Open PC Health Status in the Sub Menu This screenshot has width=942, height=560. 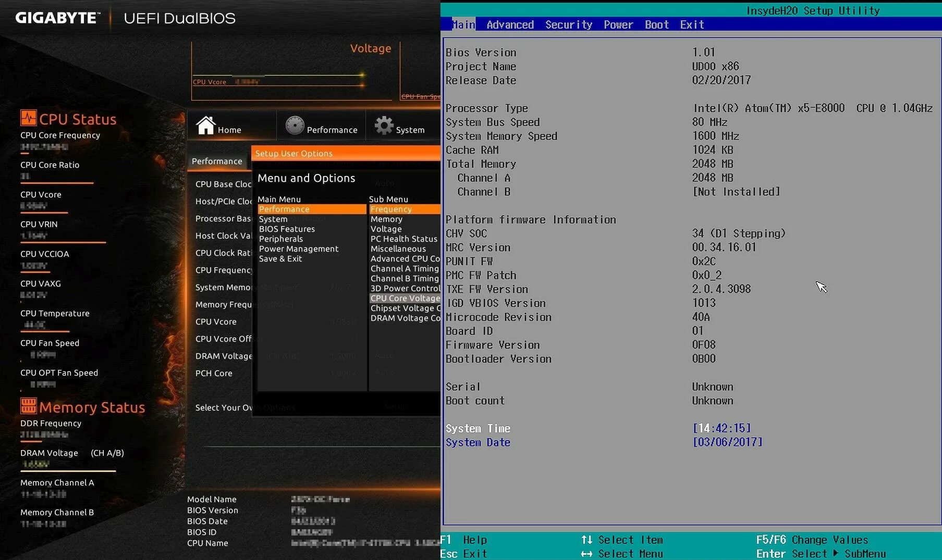pos(405,239)
